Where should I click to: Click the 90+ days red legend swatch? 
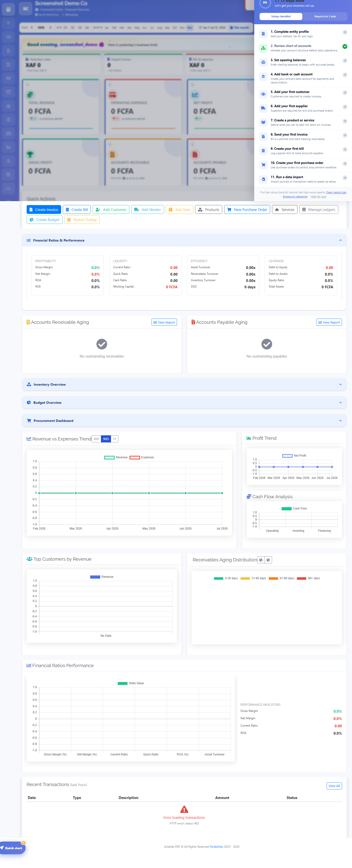[301, 578]
